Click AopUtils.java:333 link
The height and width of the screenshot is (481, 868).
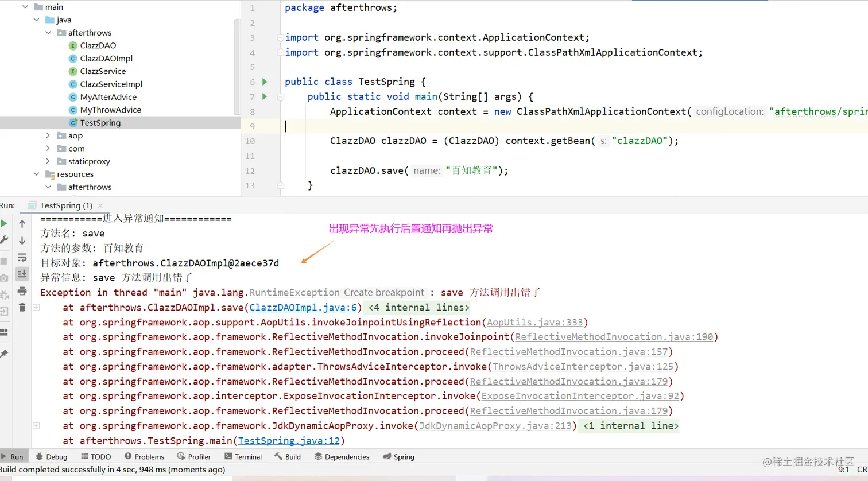click(x=534, y=323)
